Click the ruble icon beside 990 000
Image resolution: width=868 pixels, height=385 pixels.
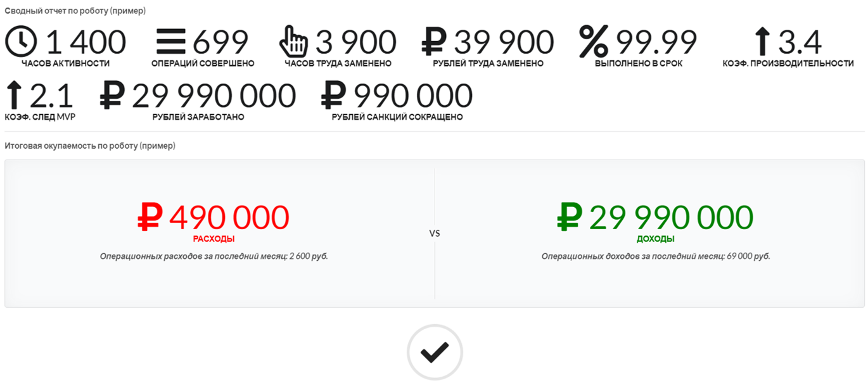334,96
